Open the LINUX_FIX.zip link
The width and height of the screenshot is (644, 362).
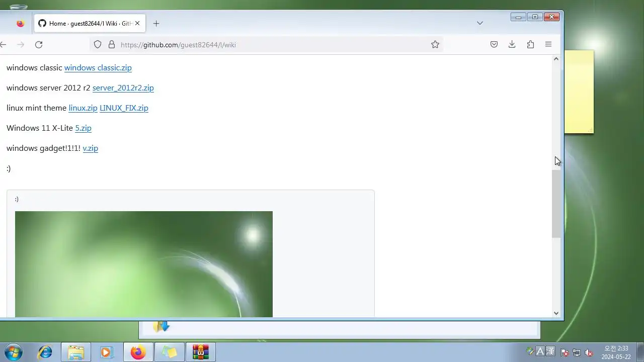click(124, 108)
